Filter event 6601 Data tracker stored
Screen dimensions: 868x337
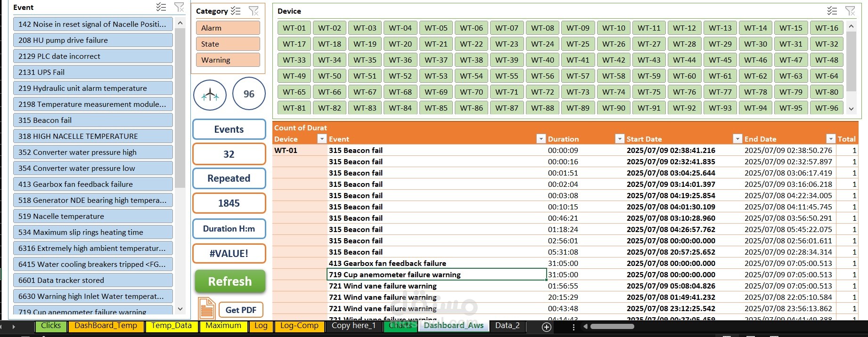pos(93,280)
